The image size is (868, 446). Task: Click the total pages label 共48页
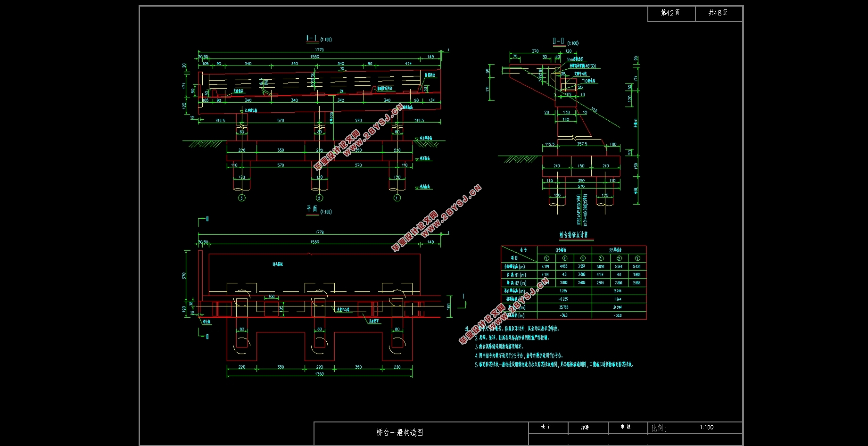[718, 13]
